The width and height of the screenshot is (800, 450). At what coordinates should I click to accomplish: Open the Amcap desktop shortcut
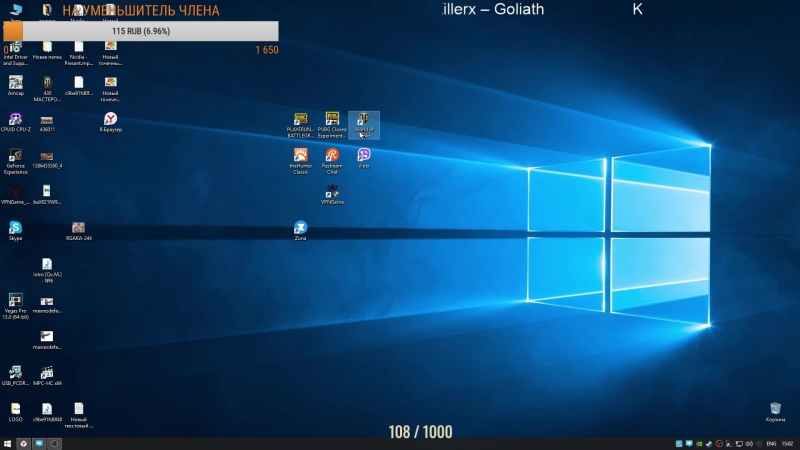(x=15, y=82)
